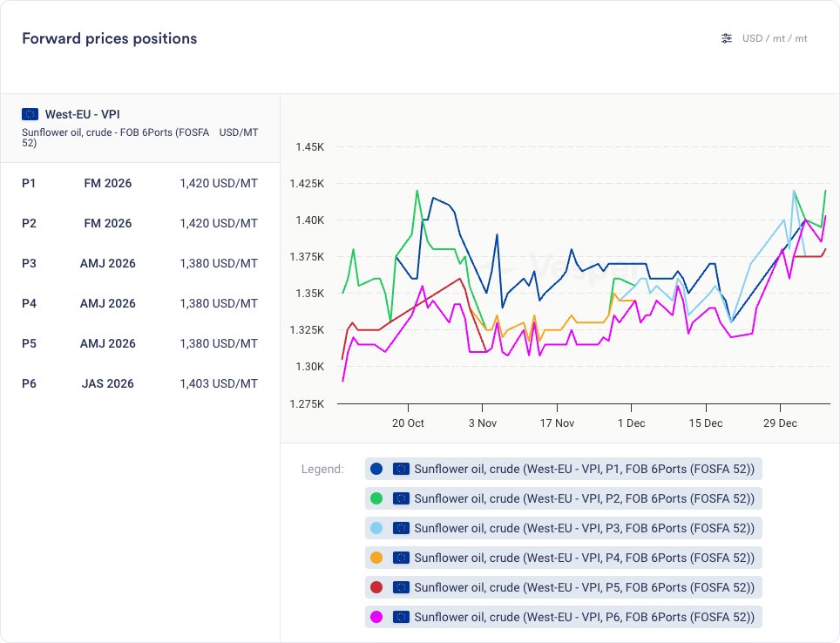Open the chart settings sliders icon
The height and width of the screenshot is (643, 840).
pyautogui.click(x=727, y=38)
